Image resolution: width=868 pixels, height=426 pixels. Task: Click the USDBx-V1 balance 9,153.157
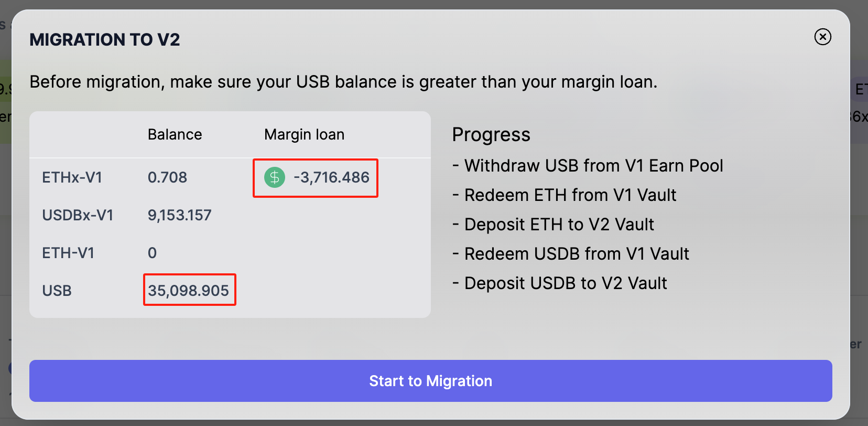coord(179,215)
